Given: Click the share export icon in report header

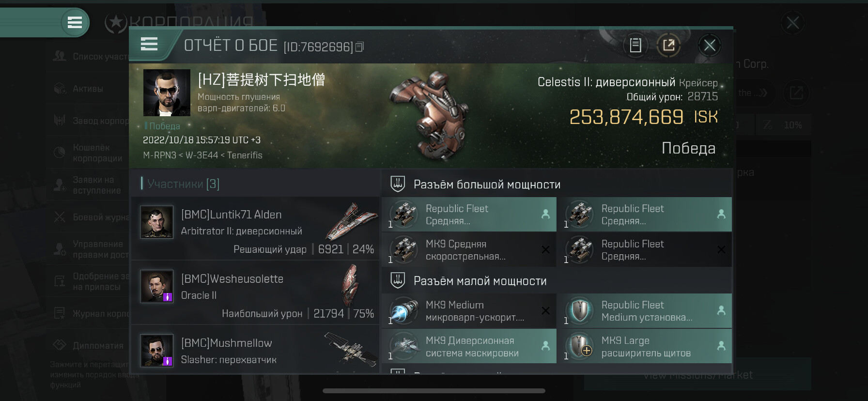Looking at the screenshot, I should 668,46.
